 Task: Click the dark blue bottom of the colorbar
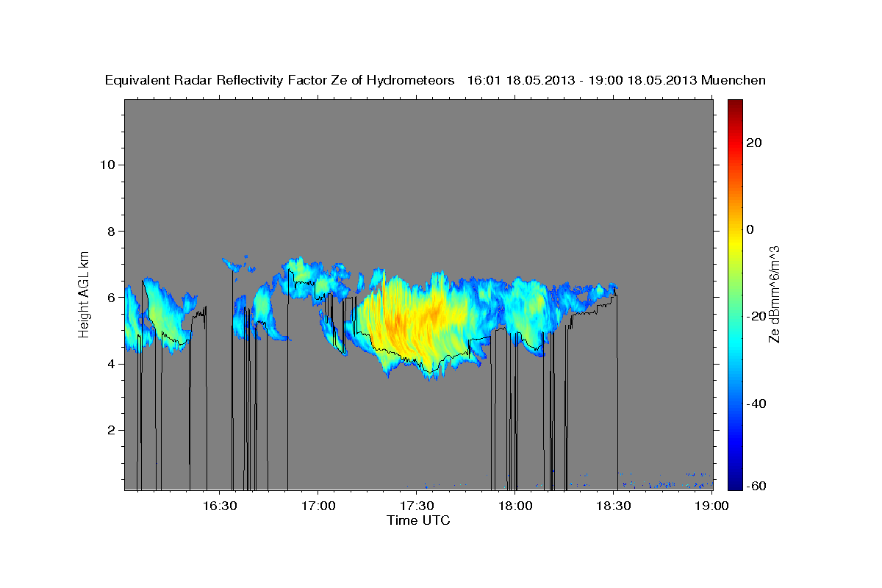(x=734, y=484)
